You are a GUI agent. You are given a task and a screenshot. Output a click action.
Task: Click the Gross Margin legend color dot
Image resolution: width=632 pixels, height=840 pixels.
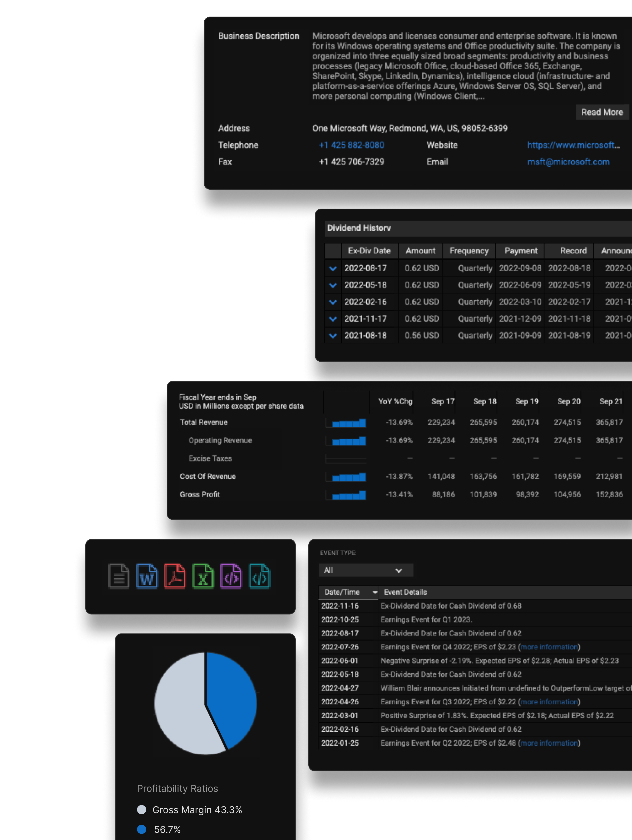142,810
